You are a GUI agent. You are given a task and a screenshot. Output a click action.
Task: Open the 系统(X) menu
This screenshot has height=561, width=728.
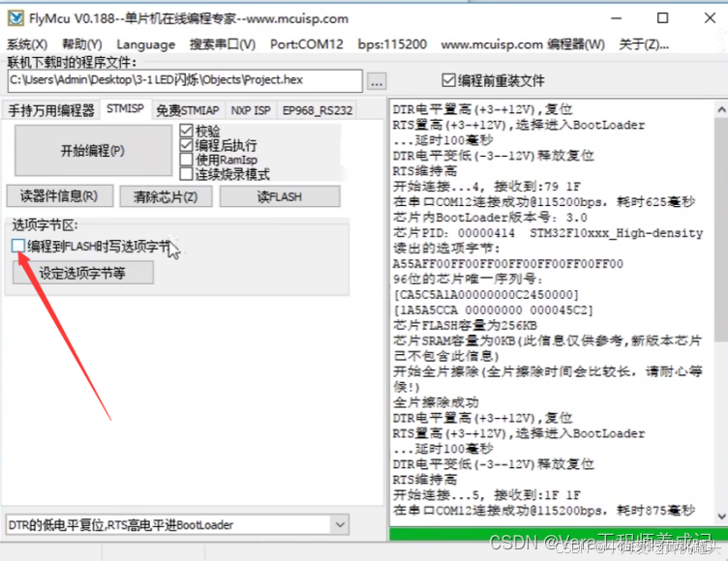coord(27,44)
